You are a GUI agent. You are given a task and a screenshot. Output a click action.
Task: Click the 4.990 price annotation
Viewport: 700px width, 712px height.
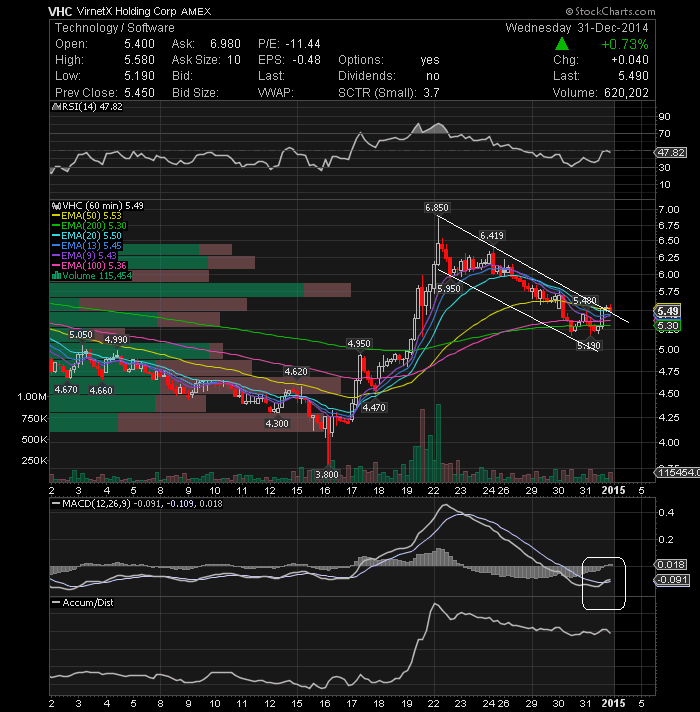(x=116, y=340)
